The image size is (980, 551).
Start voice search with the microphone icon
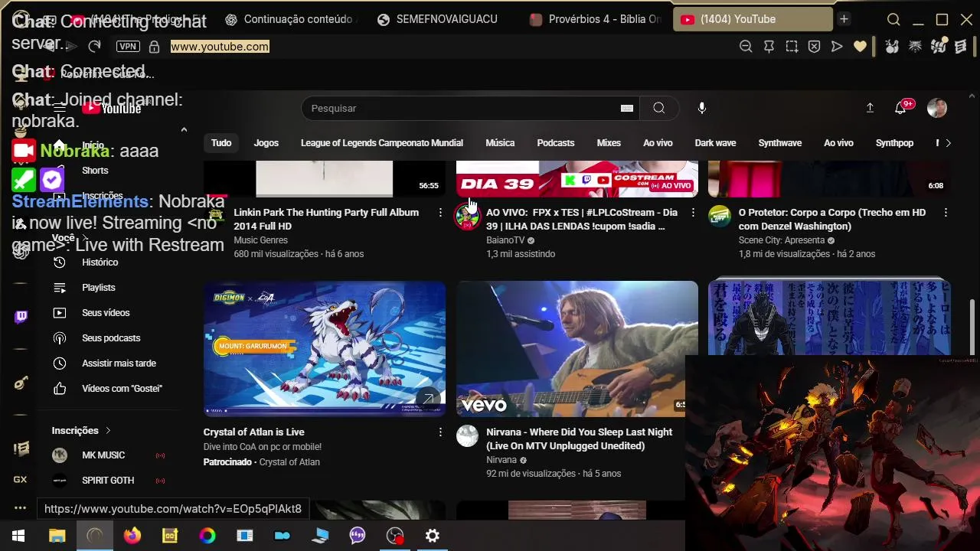[x=701, y=108]
